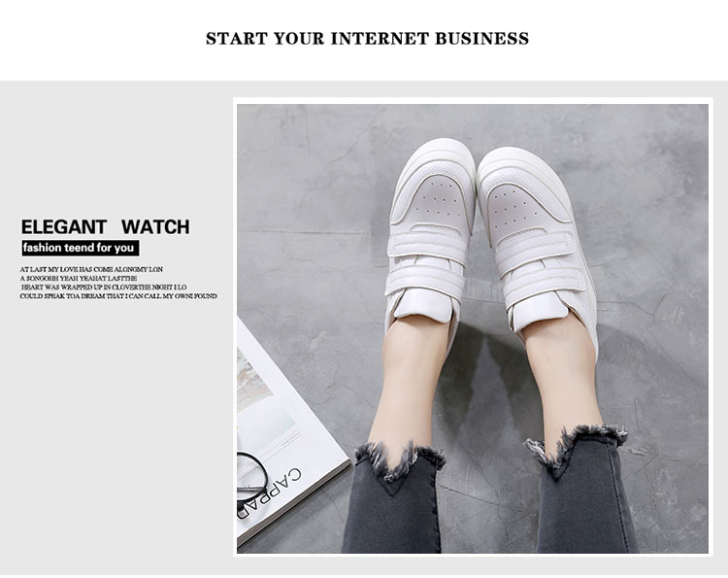Click the line starting "HEART WAS WRAPPED UP"
728x578 pixels.
coord(104,288)
